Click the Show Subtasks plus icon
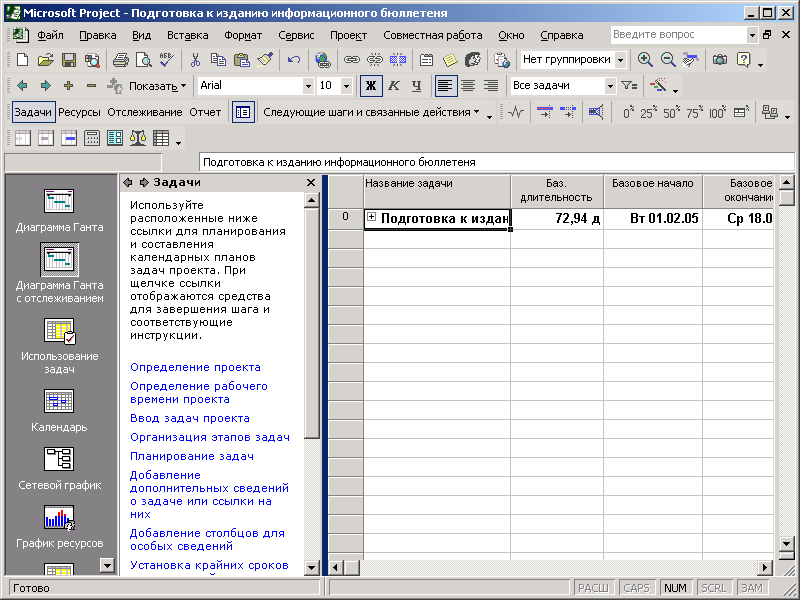 (68, 86)
